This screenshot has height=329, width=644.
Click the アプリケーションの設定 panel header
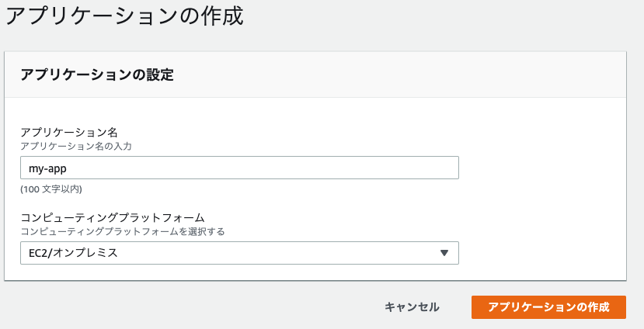click(96, 75)
